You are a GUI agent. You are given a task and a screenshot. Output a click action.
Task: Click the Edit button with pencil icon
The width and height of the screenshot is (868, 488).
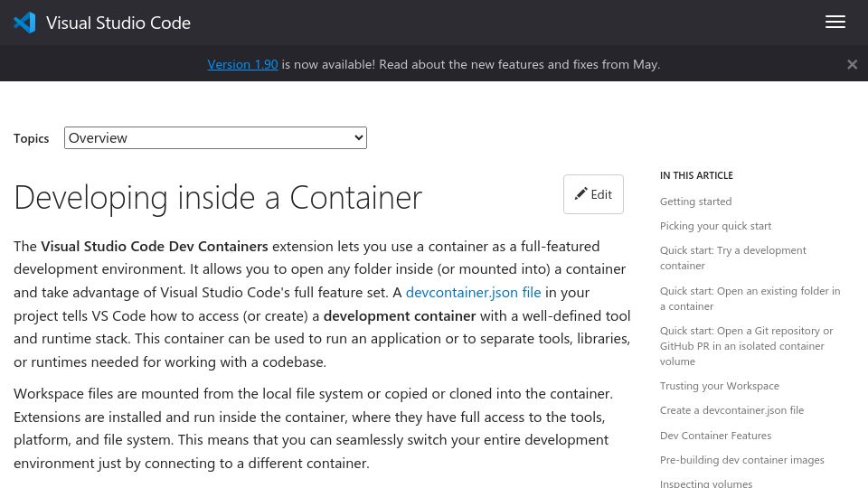point(593,194)
